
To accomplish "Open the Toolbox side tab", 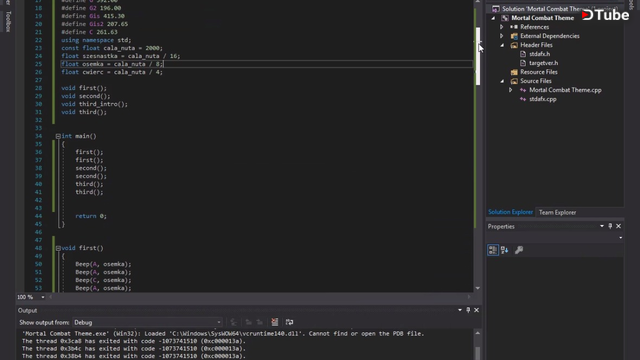I will (x=8, y=22).
